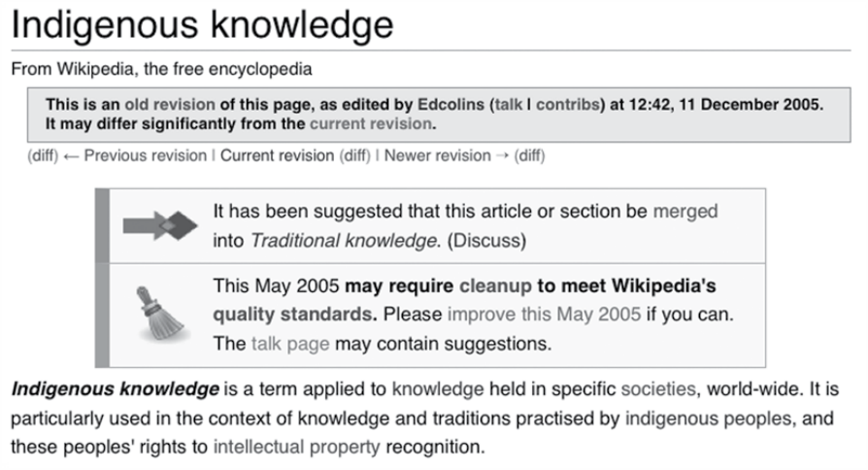Click the 'Discuss' link
The image size is (868, 470).
coord(486,240)
